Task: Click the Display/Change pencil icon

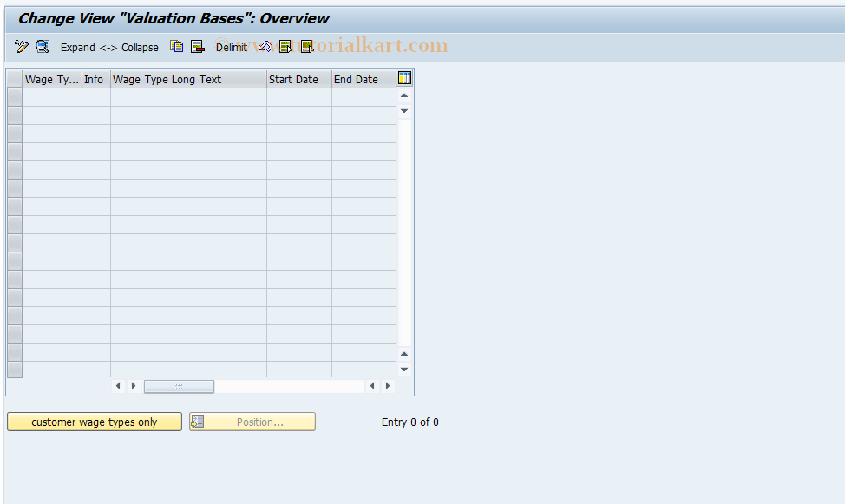Action: pos(21,47)
